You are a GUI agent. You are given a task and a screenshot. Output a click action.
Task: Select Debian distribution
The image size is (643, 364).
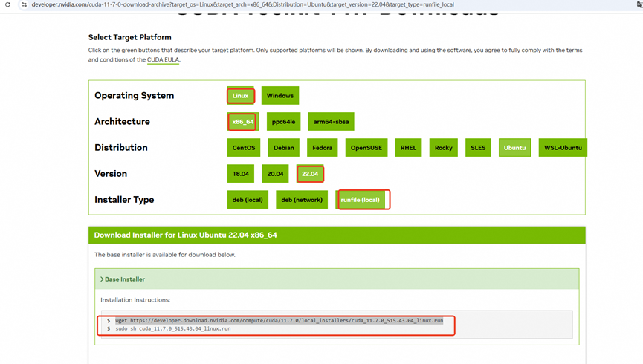[x=283, y=148]
